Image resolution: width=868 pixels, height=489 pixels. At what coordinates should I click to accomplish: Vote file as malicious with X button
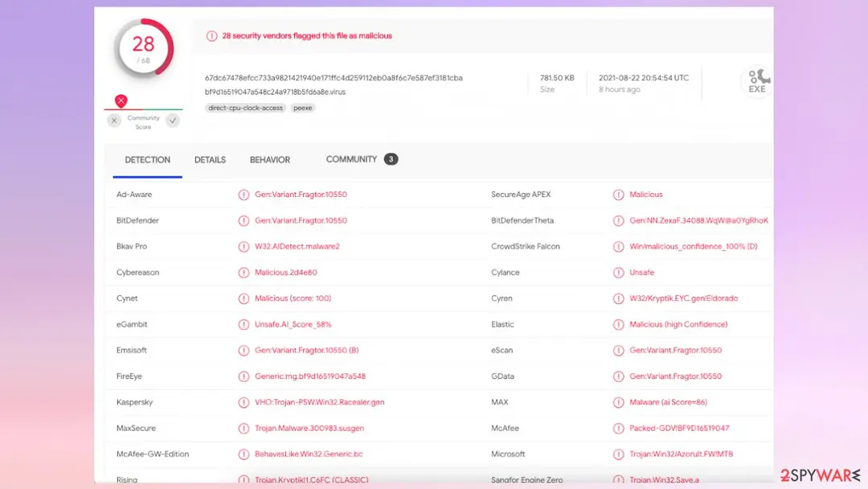pos(114,121)
